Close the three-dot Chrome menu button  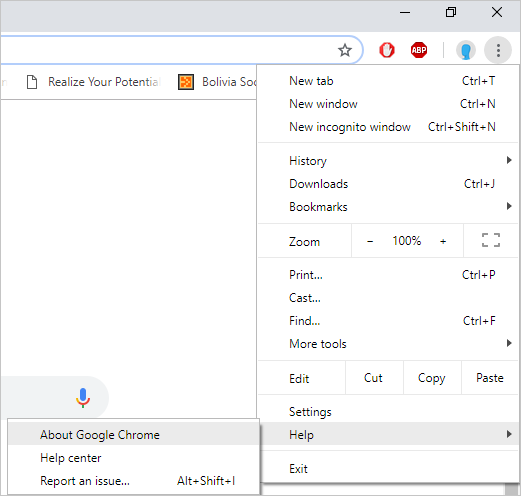(x=498, y=50)
